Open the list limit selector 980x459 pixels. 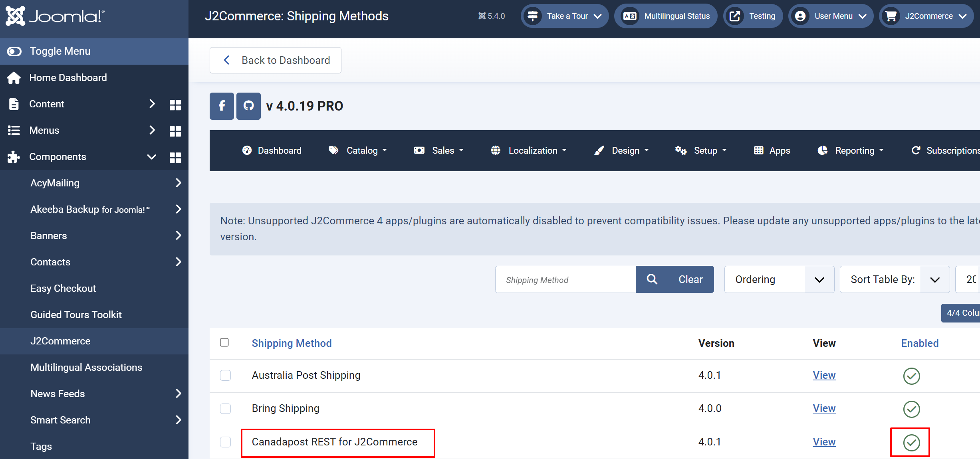point(968,279)
